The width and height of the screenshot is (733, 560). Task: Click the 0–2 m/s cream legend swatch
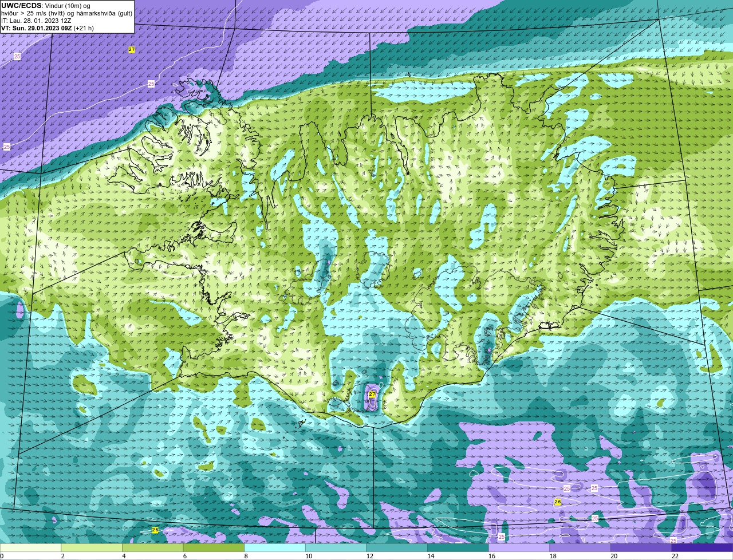pyautogui.click(x=30, y=547)
